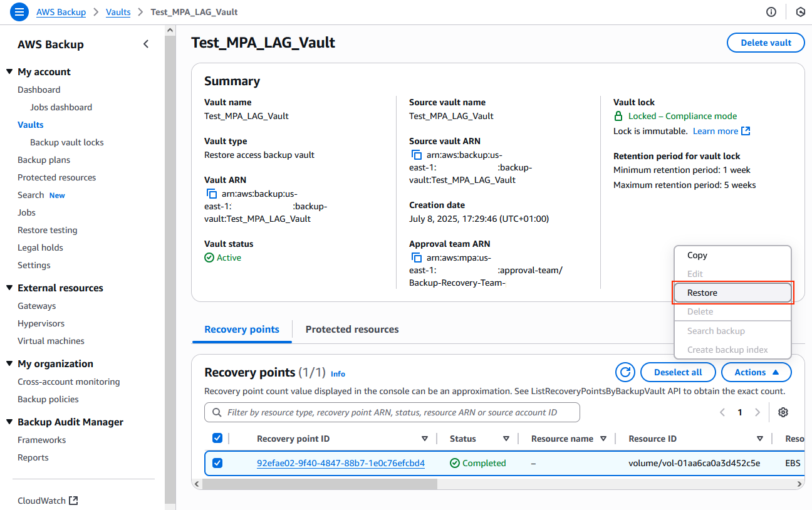
Task: Open Reports in the sidebar
Action: pos(33,457)
